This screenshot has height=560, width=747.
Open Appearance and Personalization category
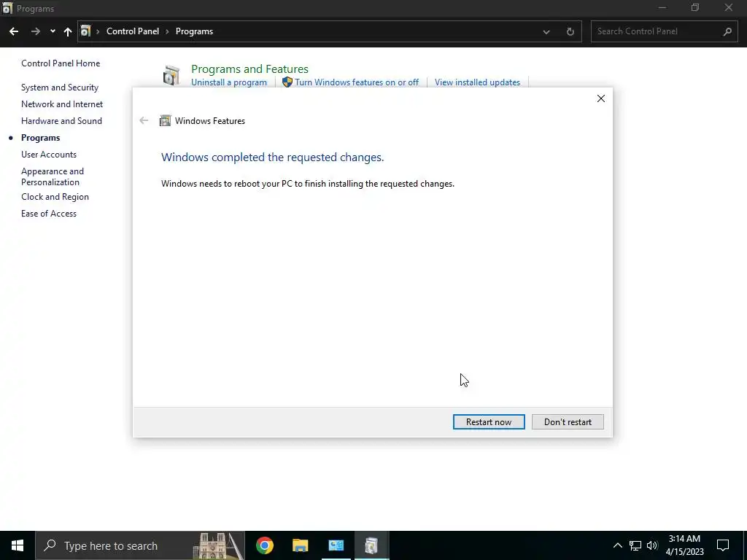click(x=53, y=176)
